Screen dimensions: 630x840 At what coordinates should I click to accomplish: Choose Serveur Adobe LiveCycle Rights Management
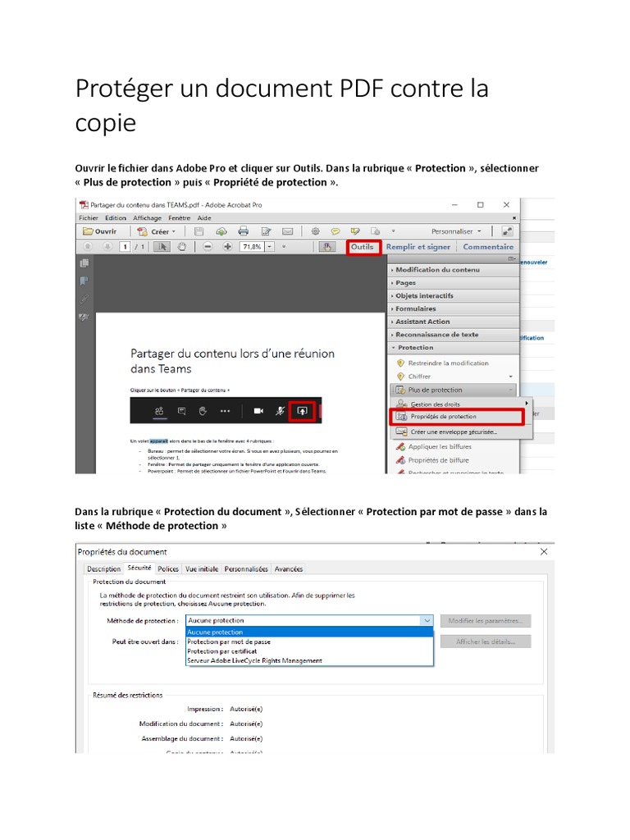pos(309,661)
